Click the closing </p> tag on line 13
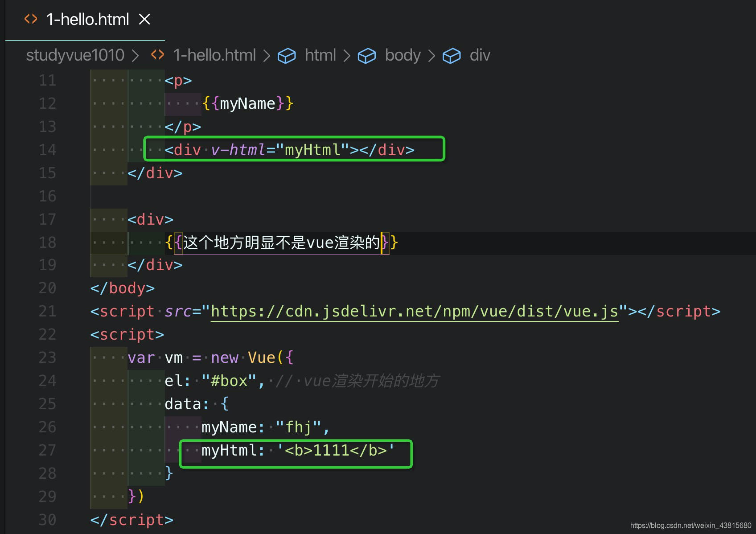Viewport: 756px width, 534px height. pyautogui.click(x=183, y=127)
